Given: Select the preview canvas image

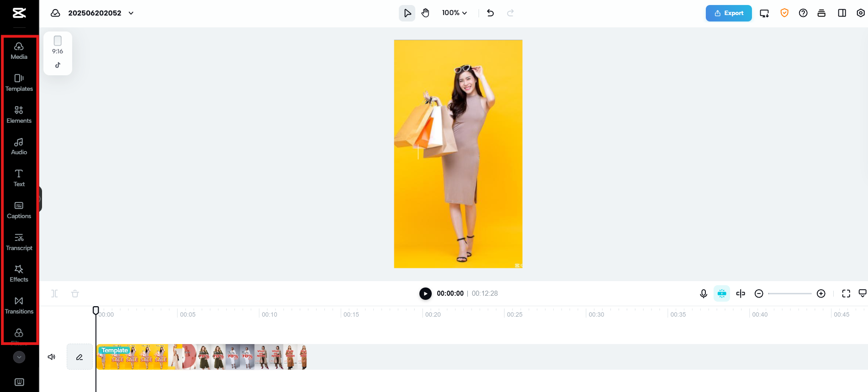Looking at the screenshot, I should [x=458, y=154].
